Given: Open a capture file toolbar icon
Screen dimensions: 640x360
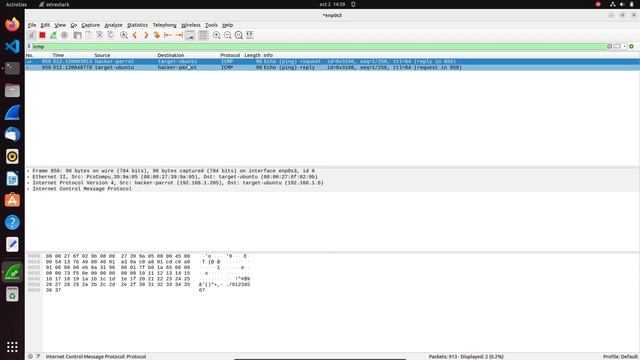Looking at the screenshot, I should 78,35.
